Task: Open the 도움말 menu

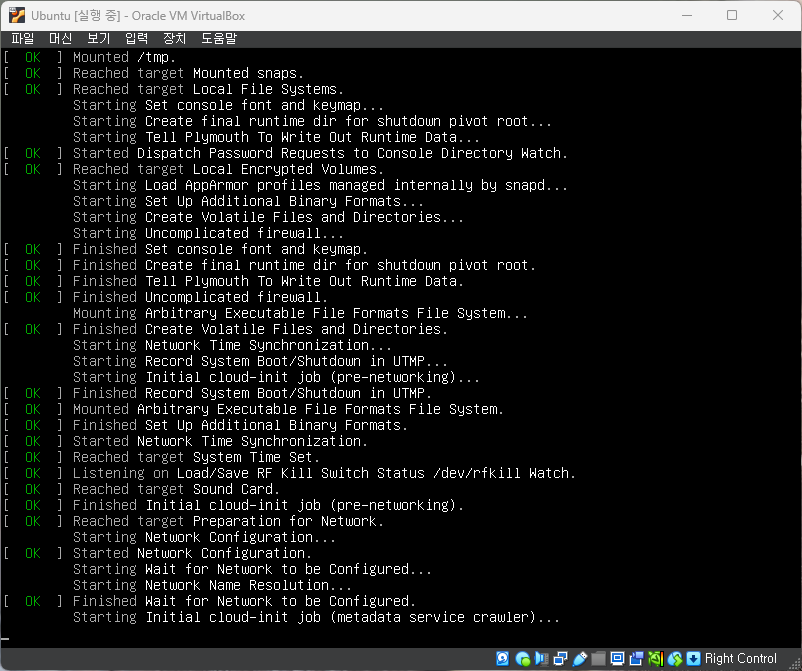Action: 219,38
